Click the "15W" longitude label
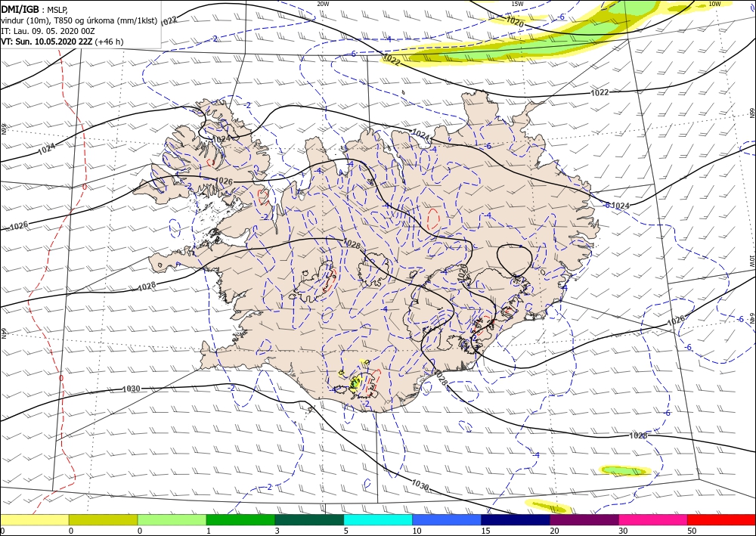Screen dimensions: 756x536 coord(517,4)
